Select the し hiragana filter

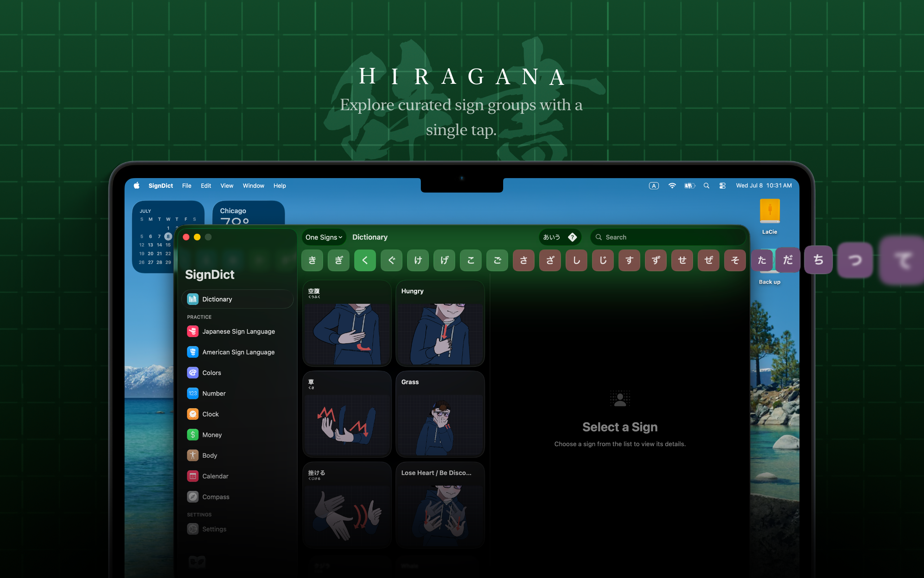tap(576, 260)
